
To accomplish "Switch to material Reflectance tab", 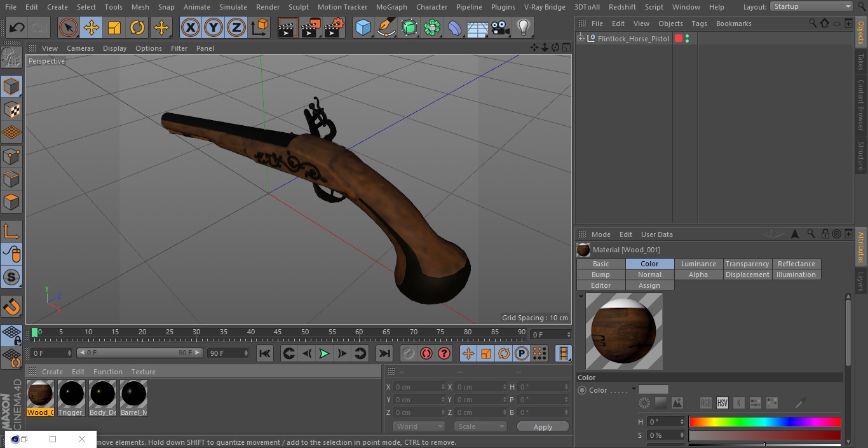I will click(x=796, y=264).
